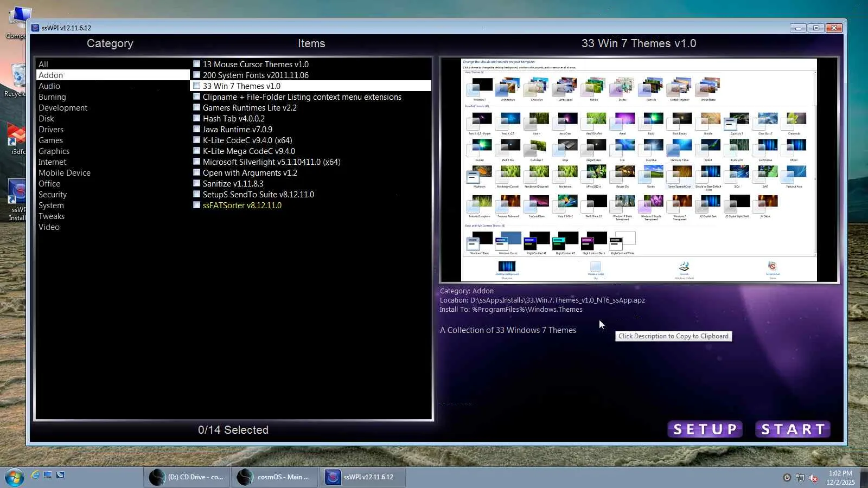The image size is (868, 488).
Task: Open the Burning category
Action: (113, 97)
